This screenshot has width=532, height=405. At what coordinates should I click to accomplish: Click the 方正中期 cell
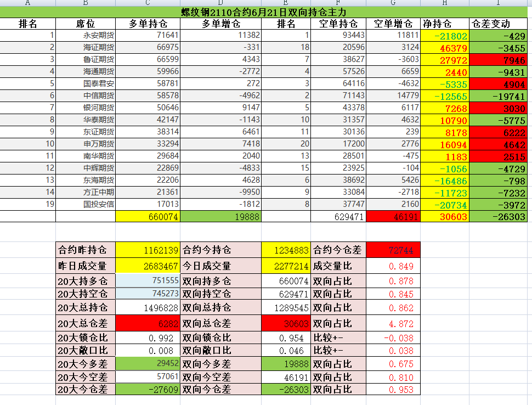pyautogui.click(x=86, y=193)
